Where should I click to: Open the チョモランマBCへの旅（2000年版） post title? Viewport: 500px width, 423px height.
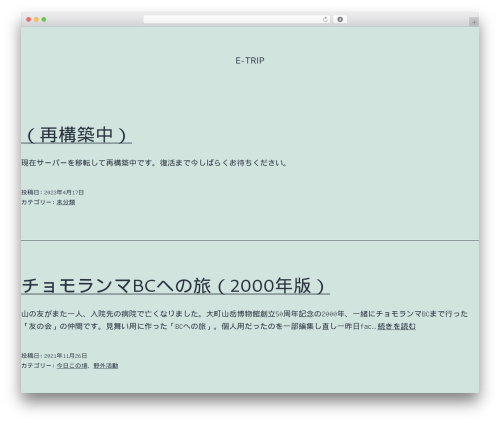176,286
